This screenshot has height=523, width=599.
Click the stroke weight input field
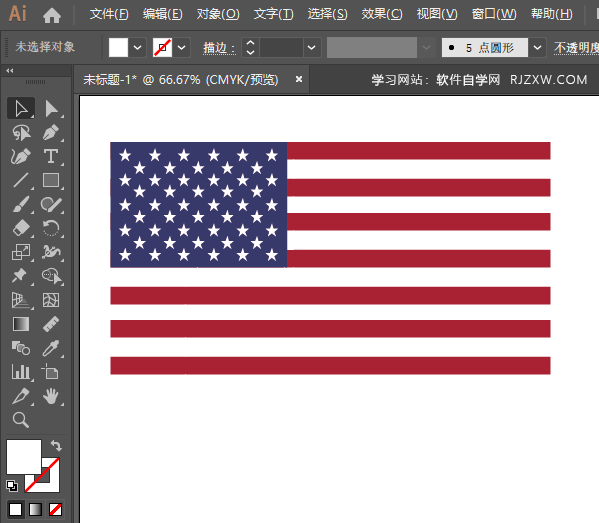(x=282, y=48)
